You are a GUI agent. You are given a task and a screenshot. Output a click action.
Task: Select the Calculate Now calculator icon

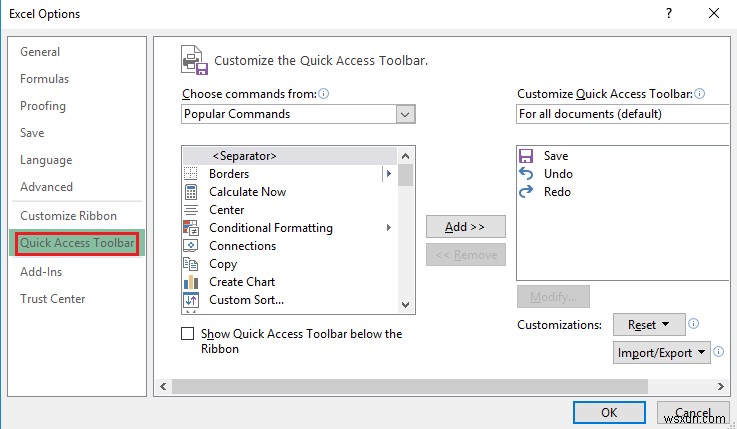[191, 192]
